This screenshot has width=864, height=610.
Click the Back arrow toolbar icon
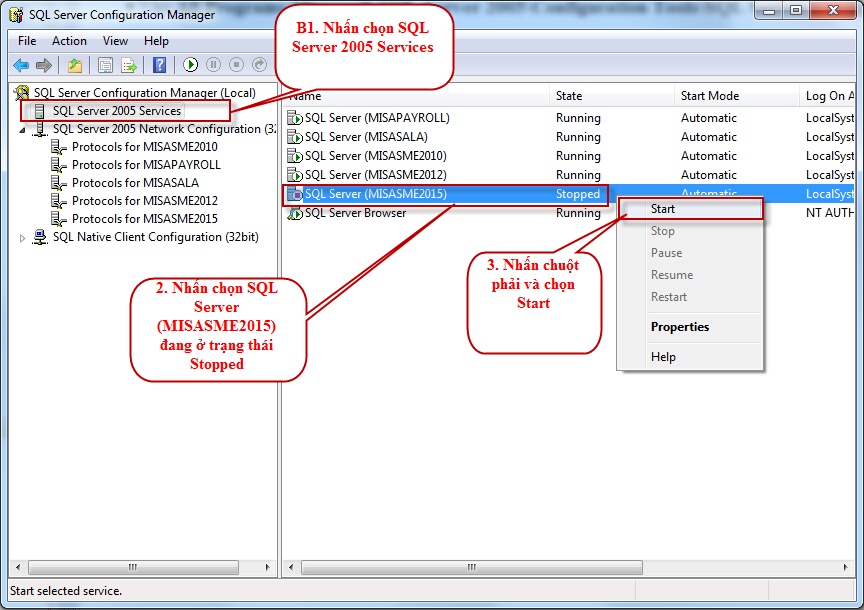[x=21, y=65]
